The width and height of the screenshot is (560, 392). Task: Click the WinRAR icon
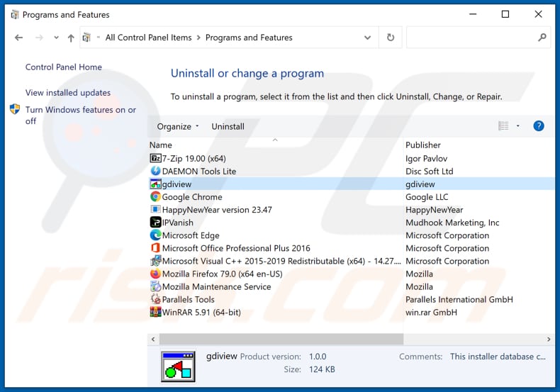click(x=155, y=313)
